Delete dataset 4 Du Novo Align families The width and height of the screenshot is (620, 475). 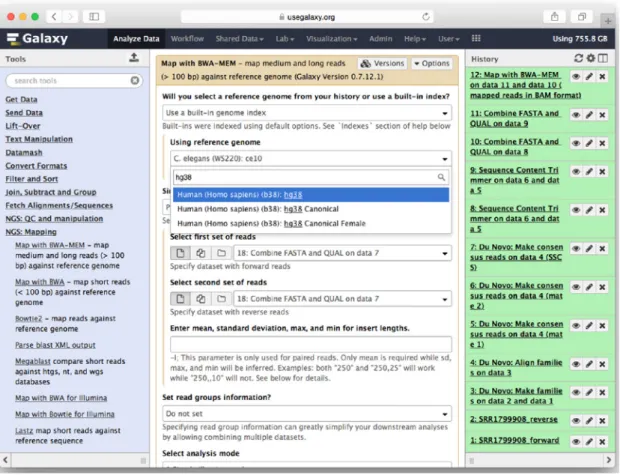[x=602, y=364]
